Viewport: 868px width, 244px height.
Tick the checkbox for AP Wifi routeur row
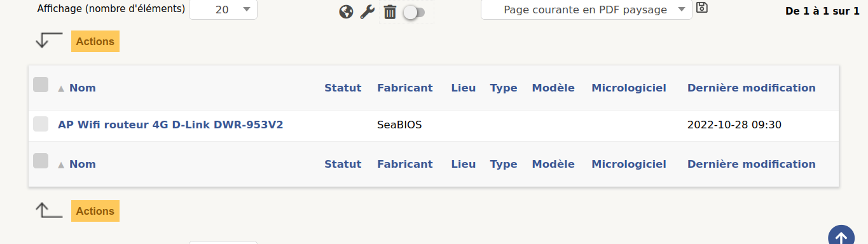click(x=41, y=124)
